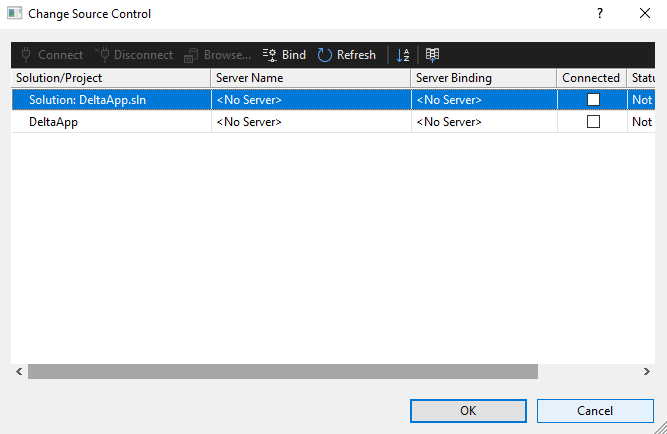Image resolution: width=667 pixels, height=434 pixels.
Task: Select the DeltaApp project row
Action: point(110,122)
